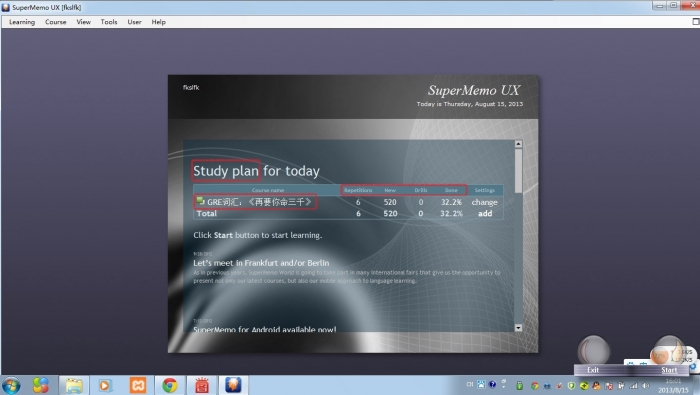Open the Learning menu
Screen dimensions: 700x395
click(x=22, y=22)
